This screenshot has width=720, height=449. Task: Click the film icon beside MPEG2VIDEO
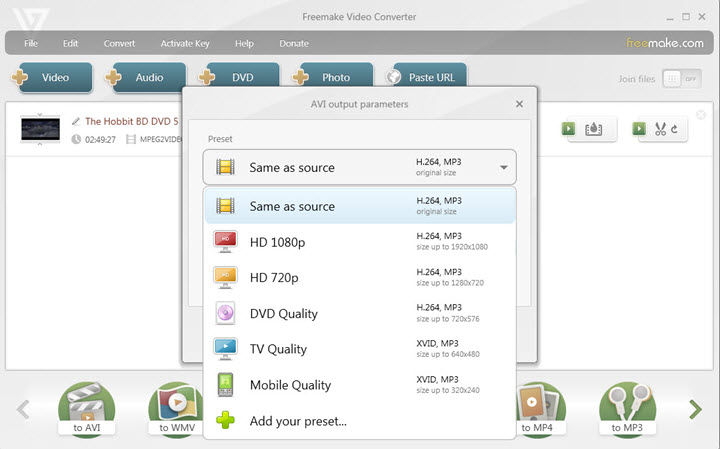(x=131, y=139)
